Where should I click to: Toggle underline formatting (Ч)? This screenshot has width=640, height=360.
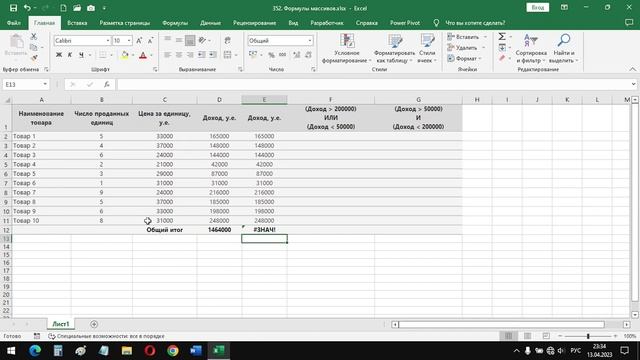click(x=81, y=55)
